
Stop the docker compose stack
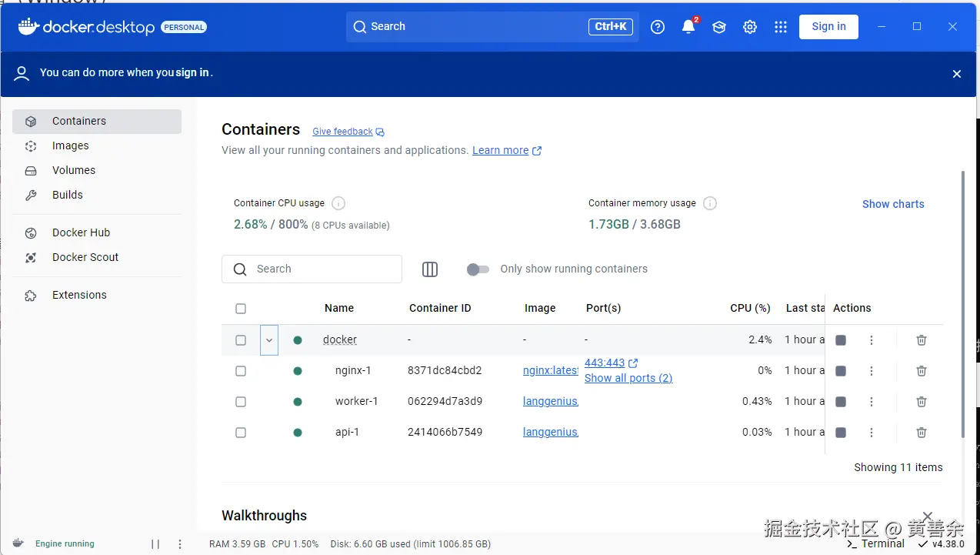tap(841, 340)
